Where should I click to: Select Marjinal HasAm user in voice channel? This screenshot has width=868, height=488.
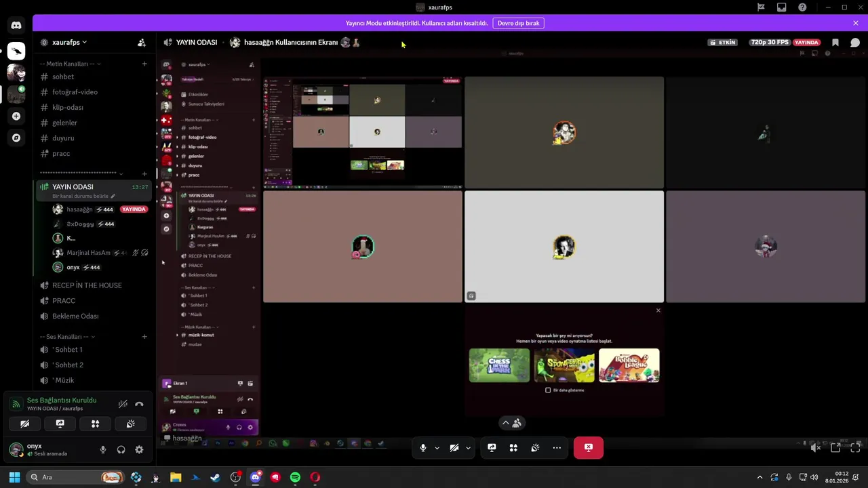99,253
